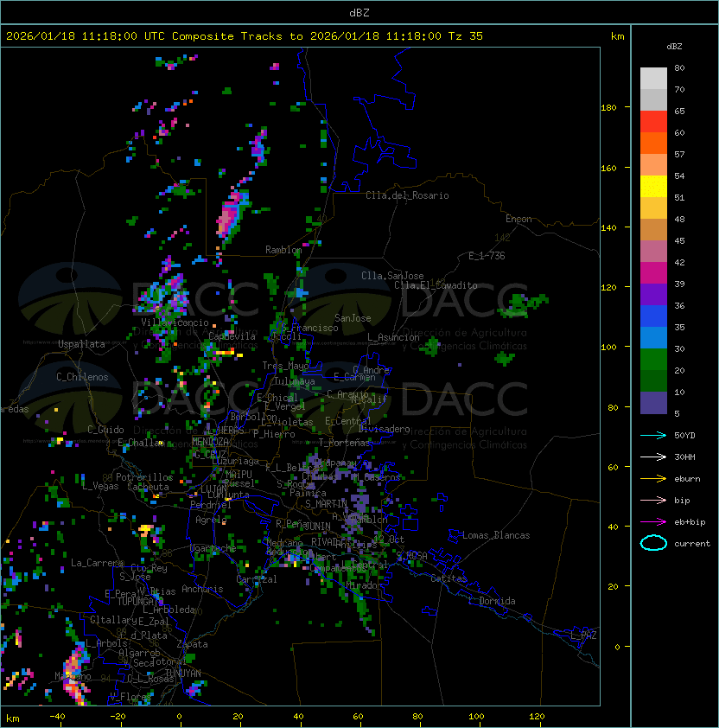The height and width of the screenshot is (728, 719).
Task: Click the Composite Tracks timestamp header
Action: [x=245, y=36]
